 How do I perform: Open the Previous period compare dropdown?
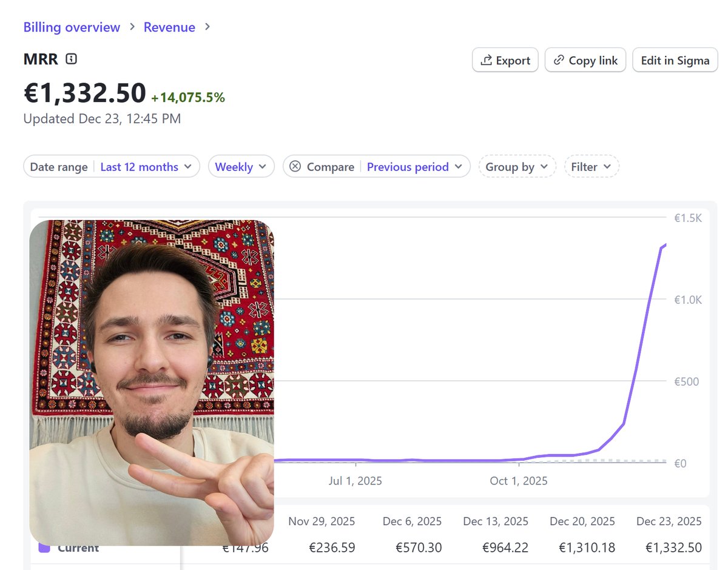coord(414,167)
